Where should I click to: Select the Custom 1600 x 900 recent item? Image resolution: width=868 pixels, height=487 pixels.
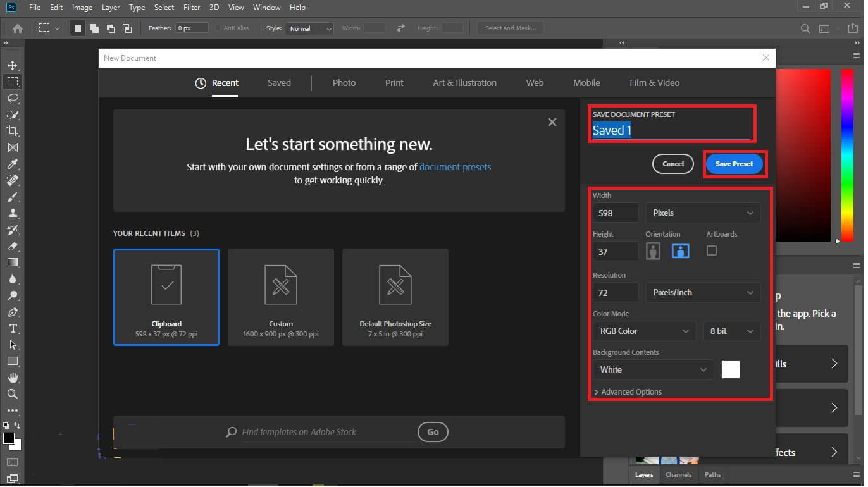click(281, 297)
